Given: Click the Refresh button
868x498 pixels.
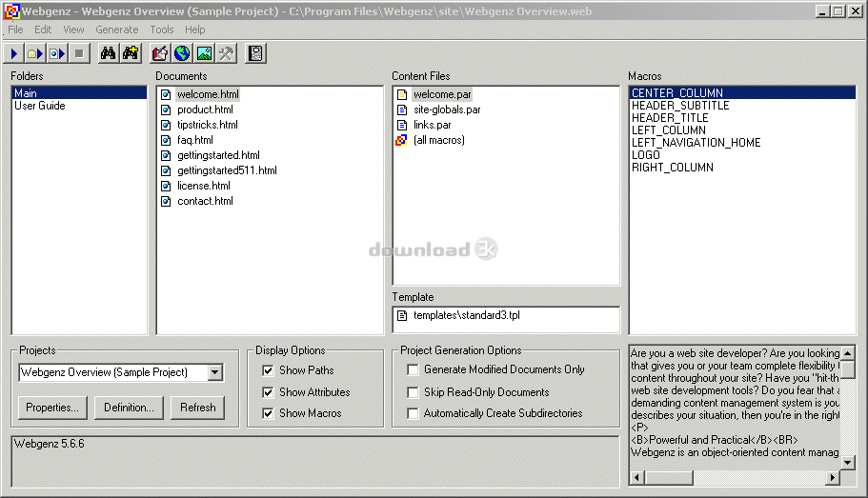Looking at the screenshot, I should pyautogui.click(x=197, y=408).
